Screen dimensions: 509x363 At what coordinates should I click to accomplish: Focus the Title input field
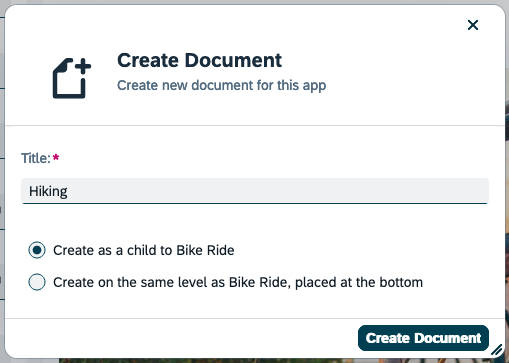coord(255,191)
